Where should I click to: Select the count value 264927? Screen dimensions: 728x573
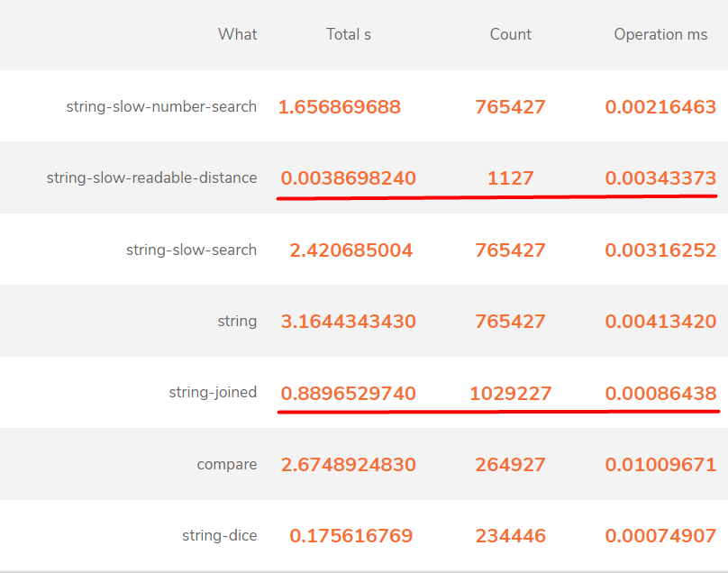510,465
